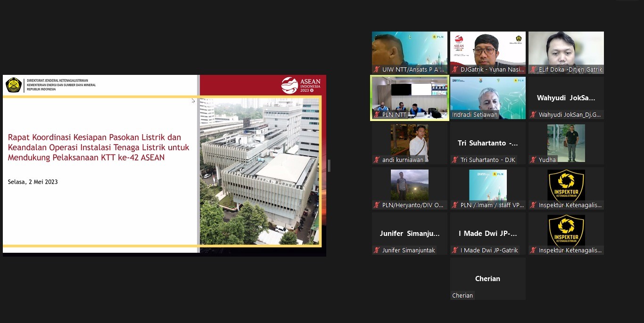This screenshot has width=644, height=323.
Task: Click muted mic icon on PLN NTT tile
Action: tap(377, 115)
